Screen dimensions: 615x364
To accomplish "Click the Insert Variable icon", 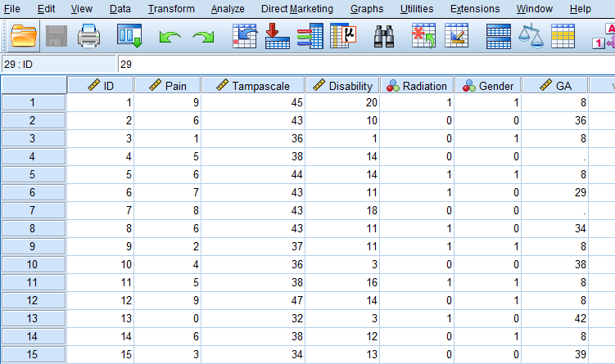I will click(455, 37).
